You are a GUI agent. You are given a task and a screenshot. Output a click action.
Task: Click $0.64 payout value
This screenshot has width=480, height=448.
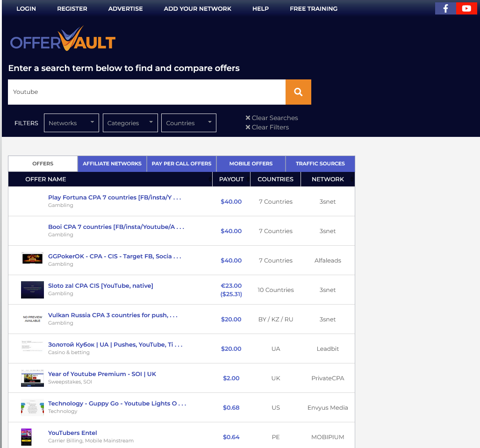click(x=231, y=437)
